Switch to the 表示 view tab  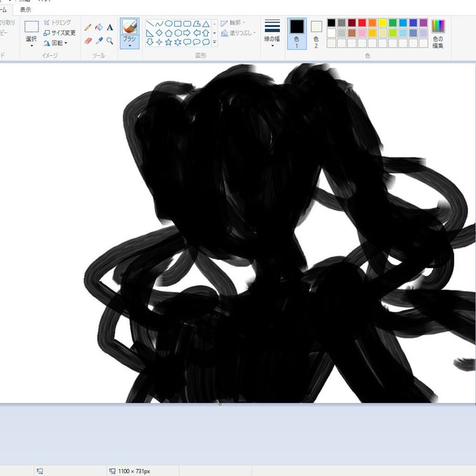(25, 9)
